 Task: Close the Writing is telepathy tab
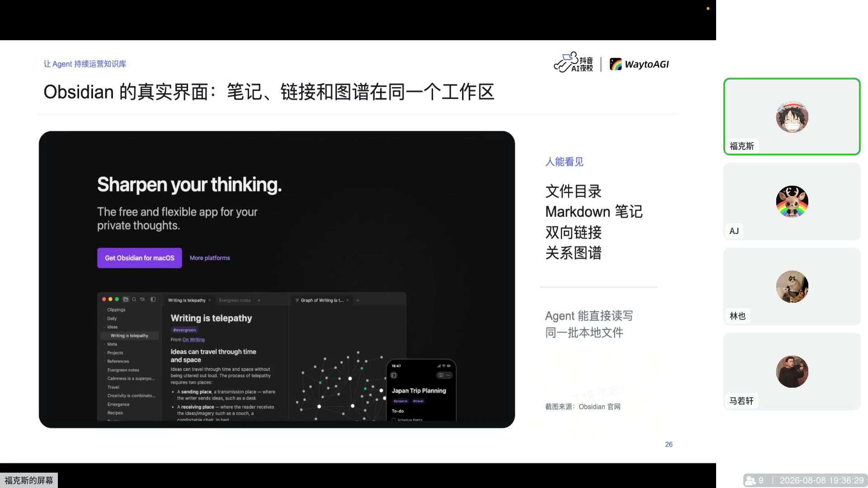point(209,300)
